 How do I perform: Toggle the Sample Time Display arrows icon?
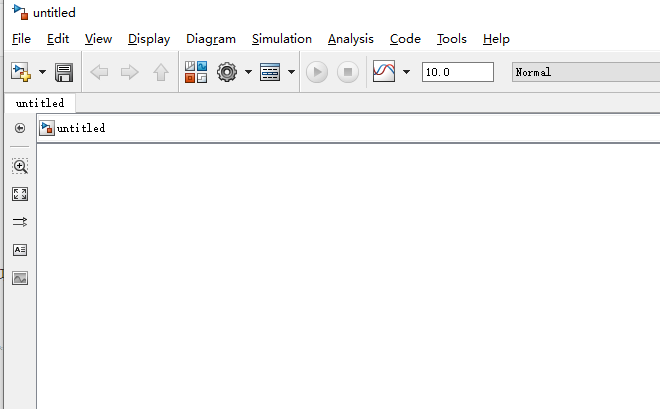[20, 222]
